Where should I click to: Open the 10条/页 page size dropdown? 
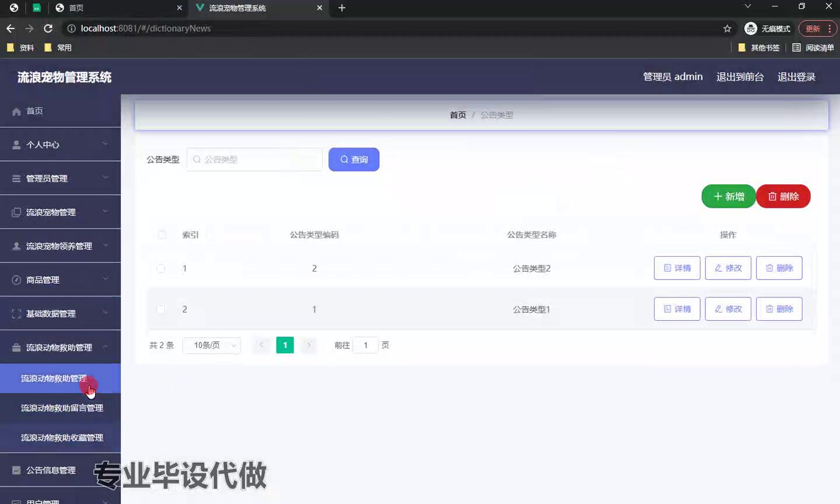tap(212, 345)
